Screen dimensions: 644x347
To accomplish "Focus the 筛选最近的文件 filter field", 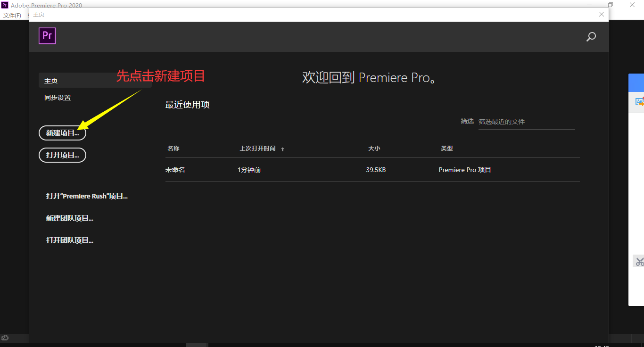I will coord(527,122).
